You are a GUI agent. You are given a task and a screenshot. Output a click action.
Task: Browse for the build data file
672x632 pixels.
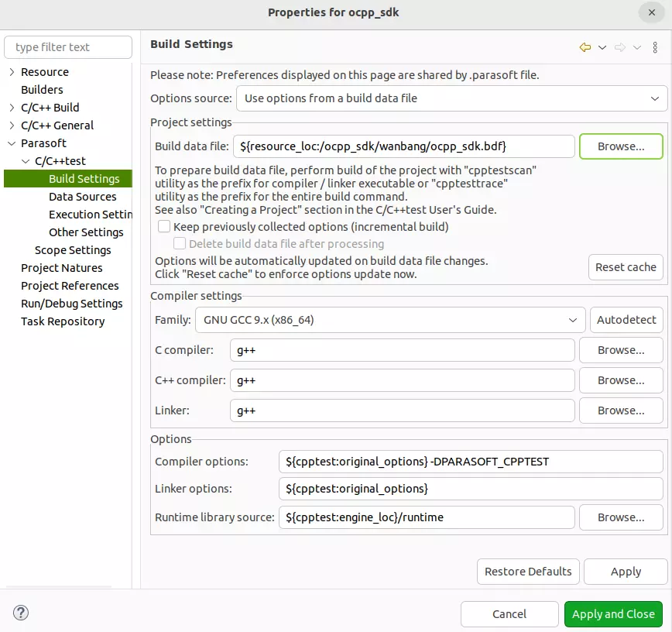coord(621,146)
